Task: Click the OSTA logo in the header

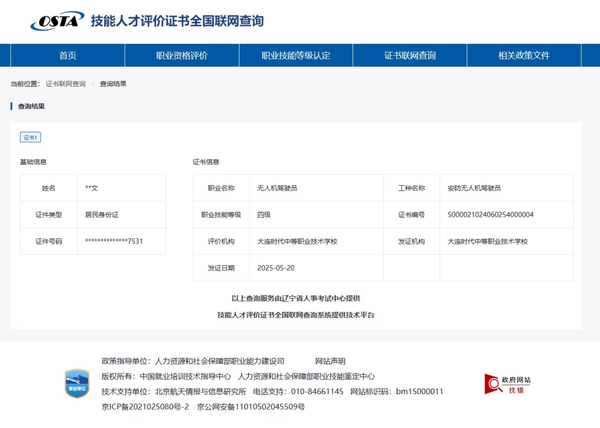Action: click(56, 21)
